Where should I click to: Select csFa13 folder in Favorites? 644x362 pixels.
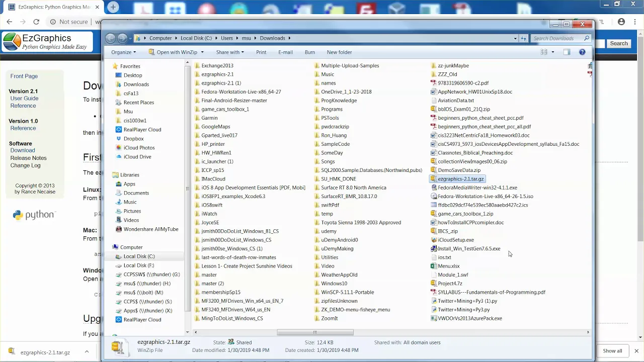(x=131, y=94)
